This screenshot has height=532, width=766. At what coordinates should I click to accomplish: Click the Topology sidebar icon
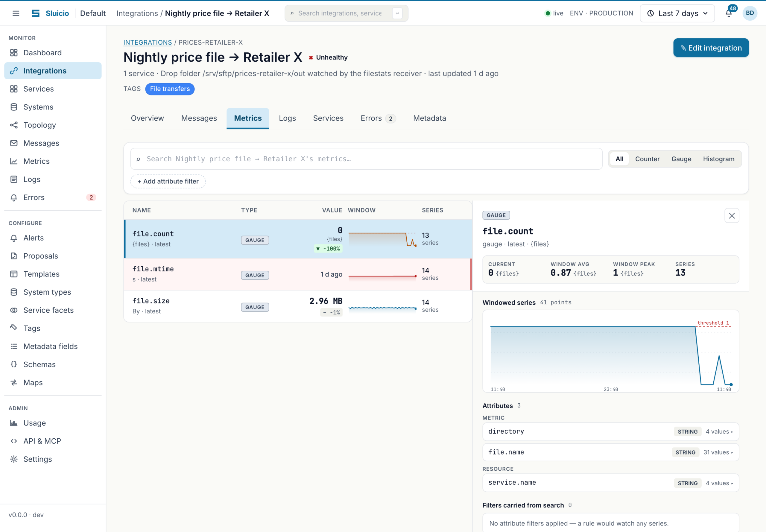point(14,125)
